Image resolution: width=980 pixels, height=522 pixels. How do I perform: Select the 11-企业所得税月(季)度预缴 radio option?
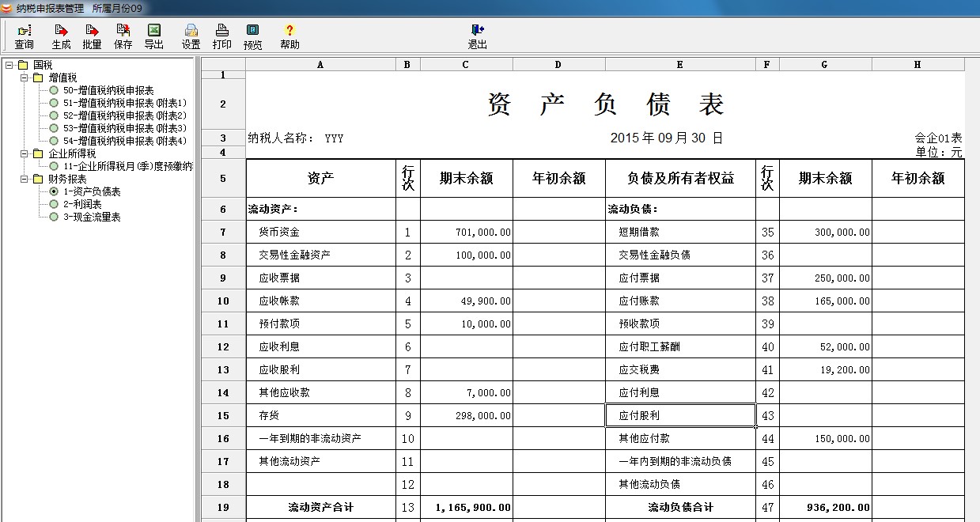tap(54, 166)
